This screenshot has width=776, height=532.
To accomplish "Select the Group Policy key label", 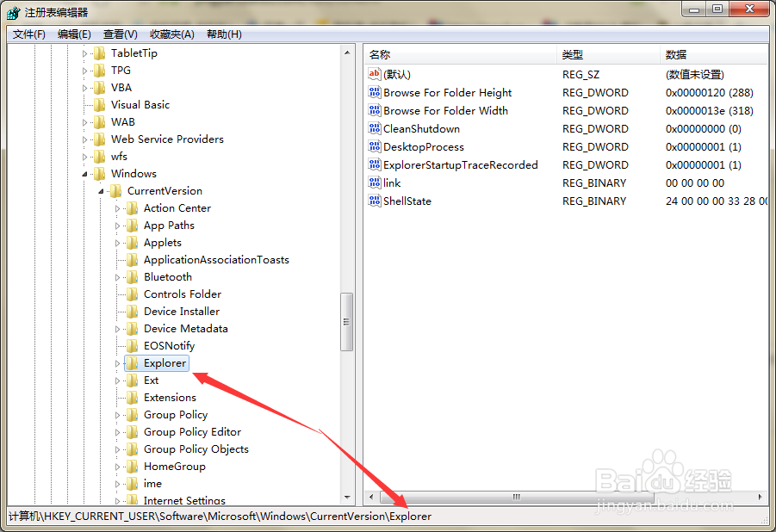I will (176, 415).
